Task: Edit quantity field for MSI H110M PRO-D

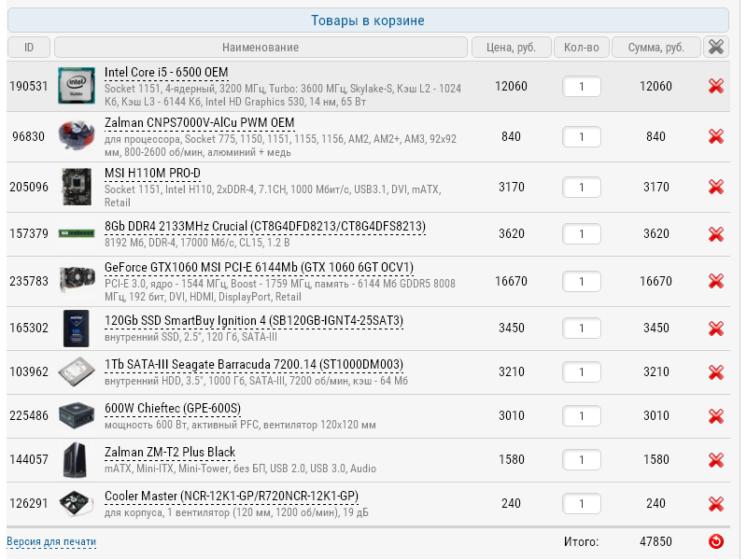Action: [581, 188]
